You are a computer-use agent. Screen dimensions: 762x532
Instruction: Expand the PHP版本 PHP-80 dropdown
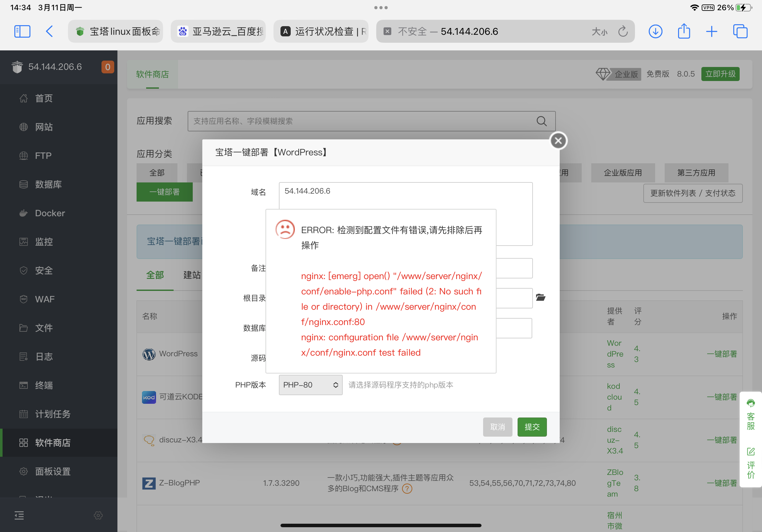coord(311,385)
